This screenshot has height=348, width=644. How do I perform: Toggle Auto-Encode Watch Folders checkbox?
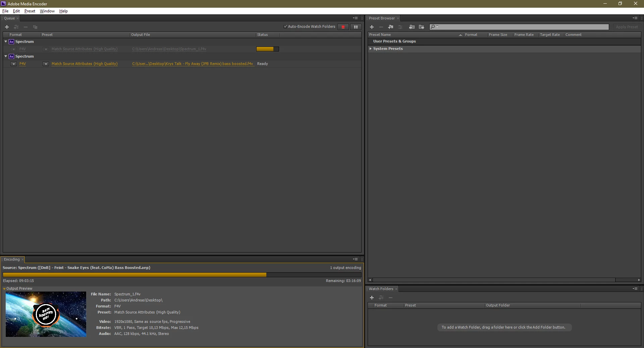point(285,26)
